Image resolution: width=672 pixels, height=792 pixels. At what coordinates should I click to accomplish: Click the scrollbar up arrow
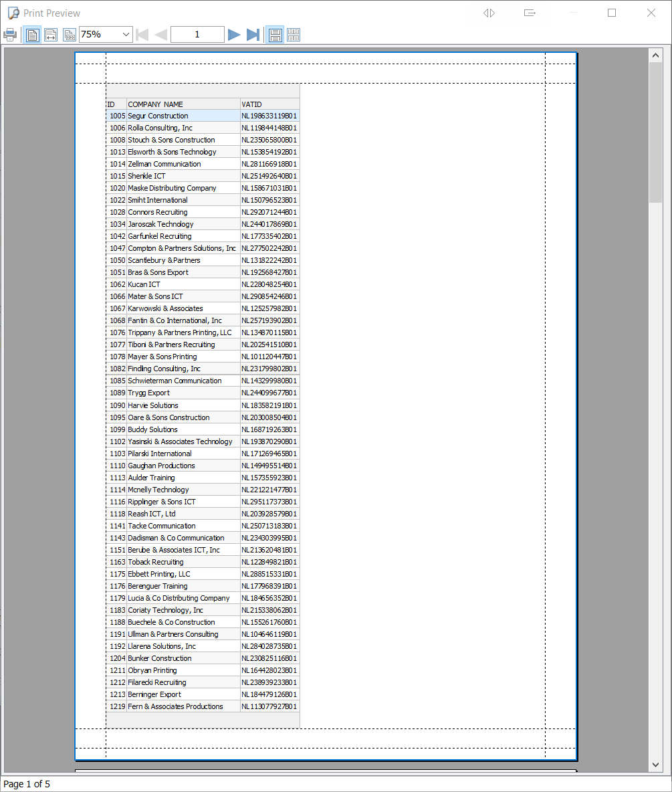pyautogui.click(x=655, y=56)
